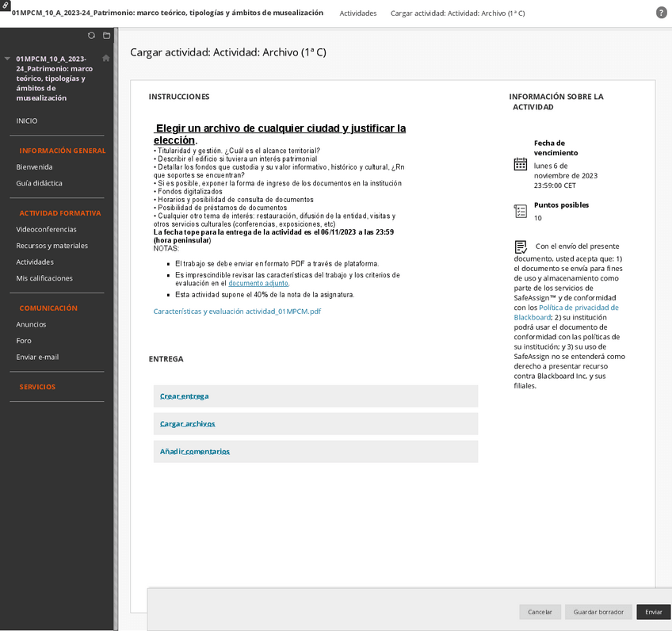The height and width of the screenshot is (631, 672).
Task: Open Enviar e-mail menu item
Action: pos(37,358)
